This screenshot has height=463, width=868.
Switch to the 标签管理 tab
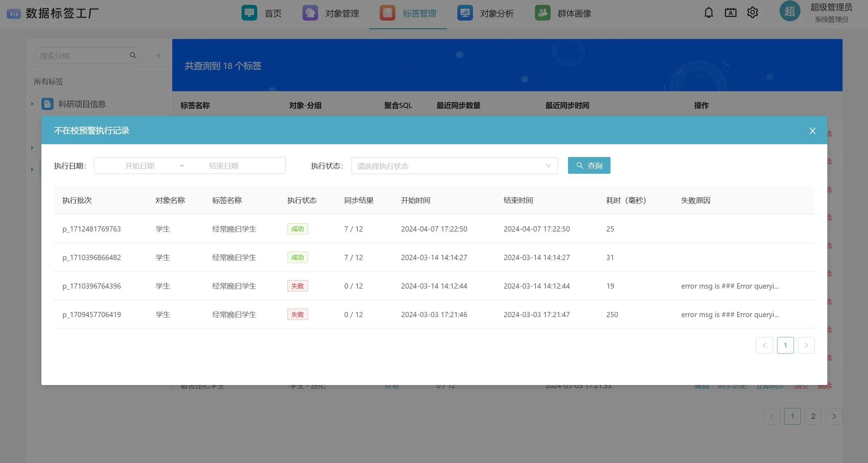coord(419,14)
